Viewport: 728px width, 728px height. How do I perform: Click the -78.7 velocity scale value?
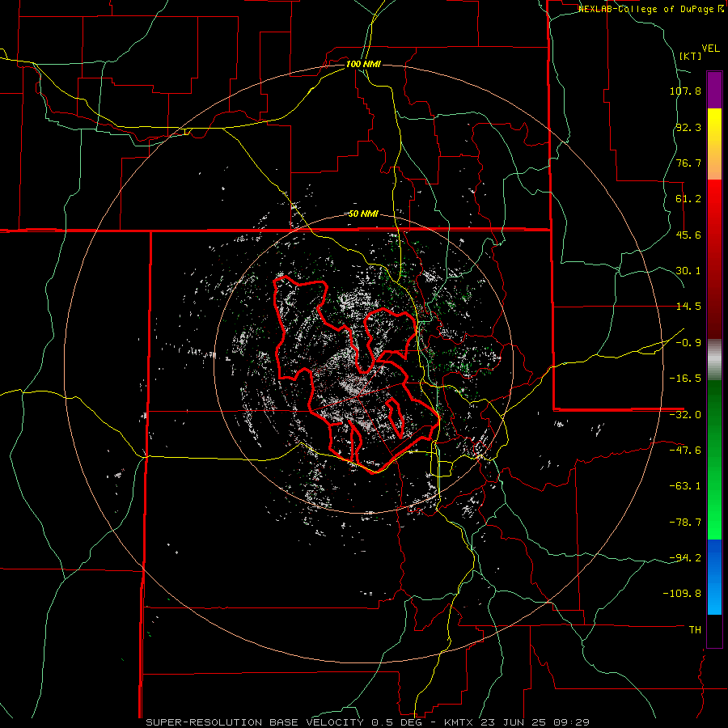pyautogui.click(x=685, y=523)
